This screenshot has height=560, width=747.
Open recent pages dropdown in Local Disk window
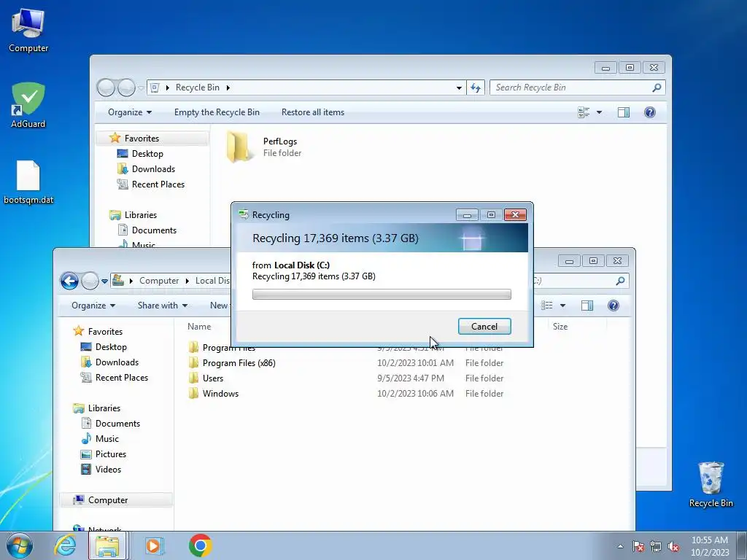pyautogui.click(x=104, y=281)
